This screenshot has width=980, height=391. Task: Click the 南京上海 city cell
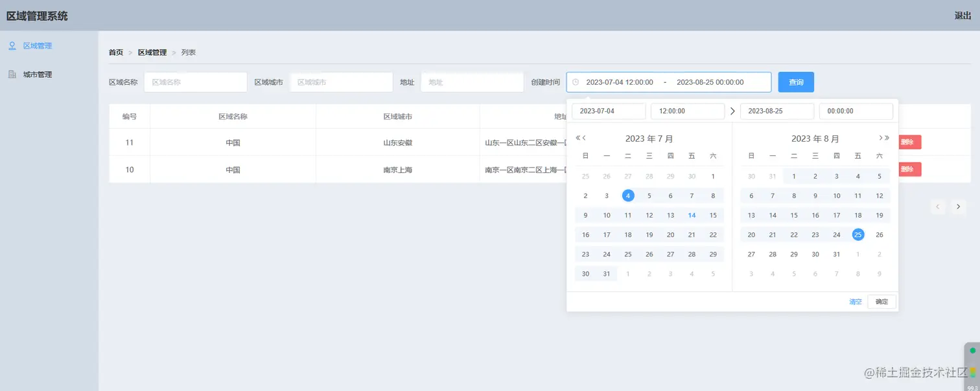[x=398, y=170]
